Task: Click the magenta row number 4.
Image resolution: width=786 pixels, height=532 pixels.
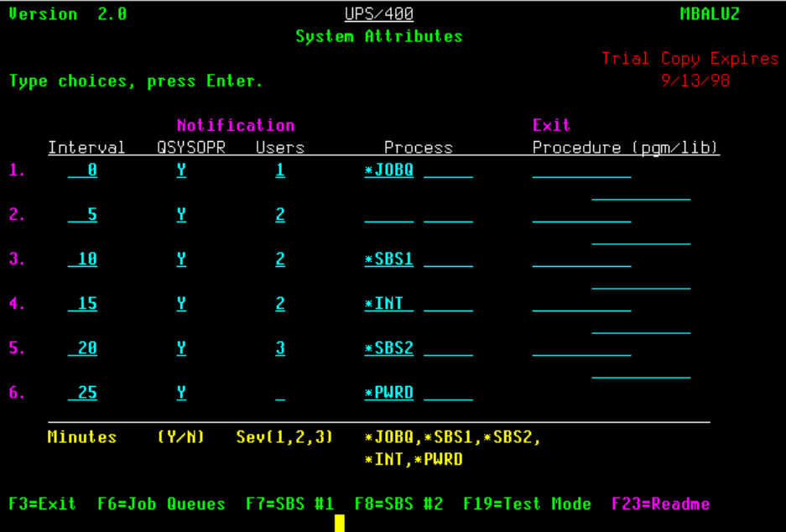Action: 17,304
